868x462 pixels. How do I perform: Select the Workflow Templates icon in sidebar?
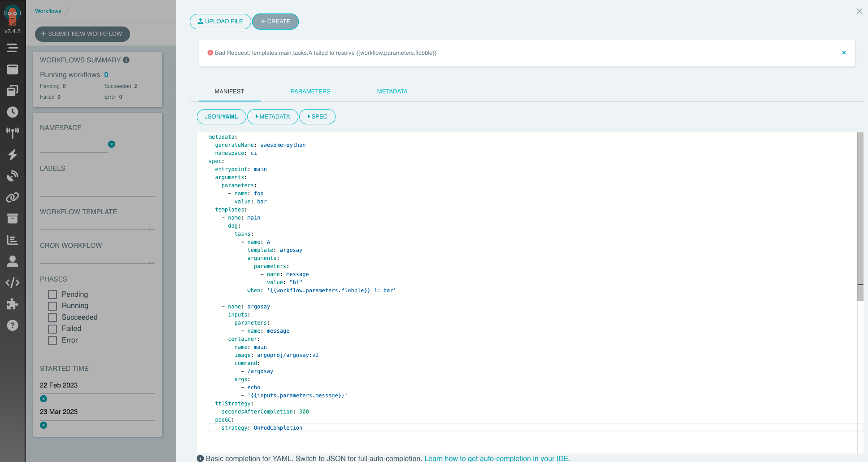(x=13, y=90)
